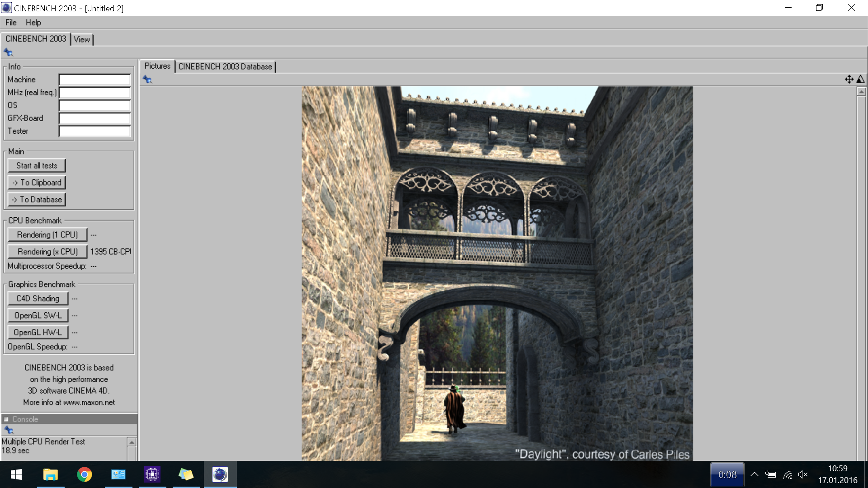Click the CINEBENCH app icon in title bar

[6, 8]
